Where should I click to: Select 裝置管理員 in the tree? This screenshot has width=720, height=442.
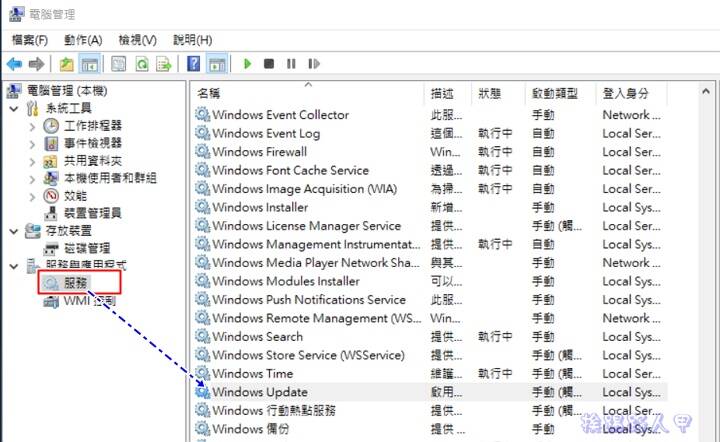pos(93,213)
